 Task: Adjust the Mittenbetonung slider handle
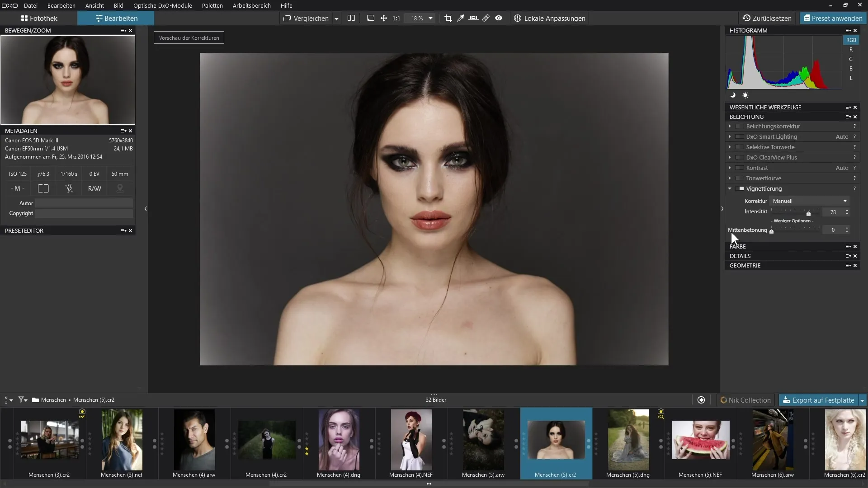(x=772, y=231)
